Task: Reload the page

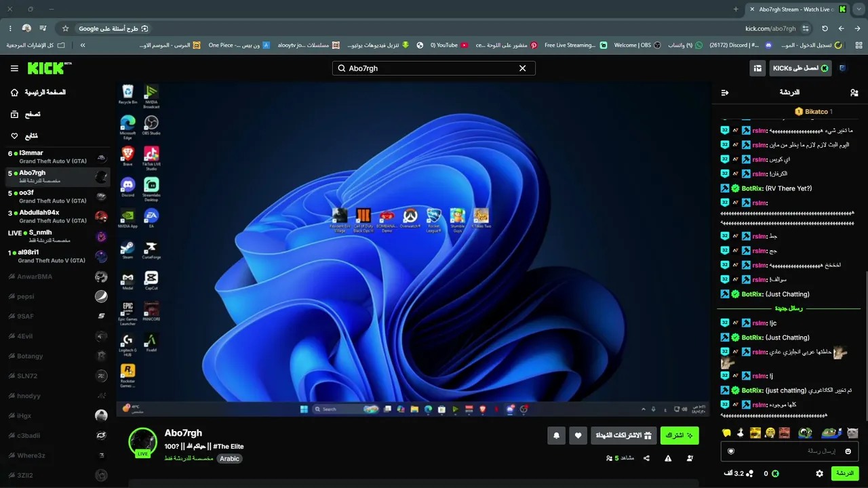Action: click(x=825, y=28)
